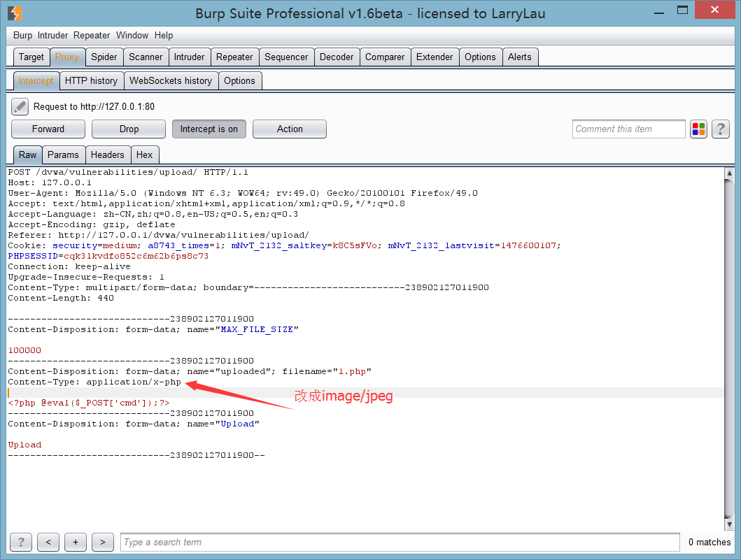741x560 pixels.
Task: Open the WebSockets history sub-tab
Action: pos(171,80)
